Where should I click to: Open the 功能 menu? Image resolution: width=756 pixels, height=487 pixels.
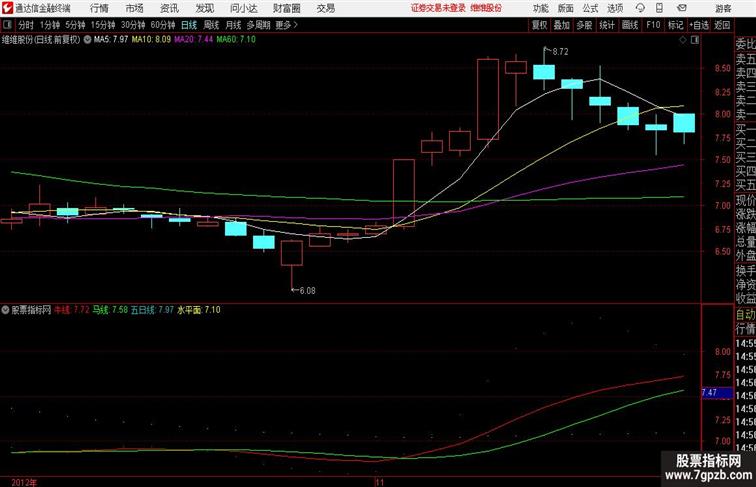tap(540, 9)
